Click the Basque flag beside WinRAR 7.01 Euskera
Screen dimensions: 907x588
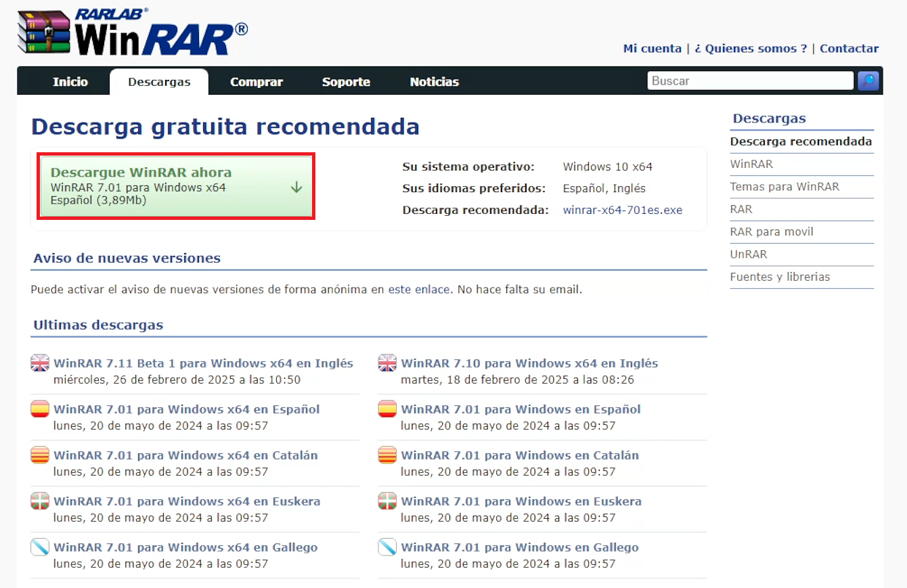(x=40, y=501)
